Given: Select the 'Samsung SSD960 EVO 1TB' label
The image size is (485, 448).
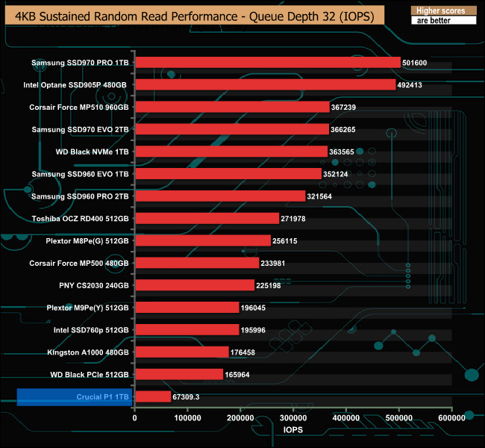Looking at the screenshot, I should coord(80,174).
